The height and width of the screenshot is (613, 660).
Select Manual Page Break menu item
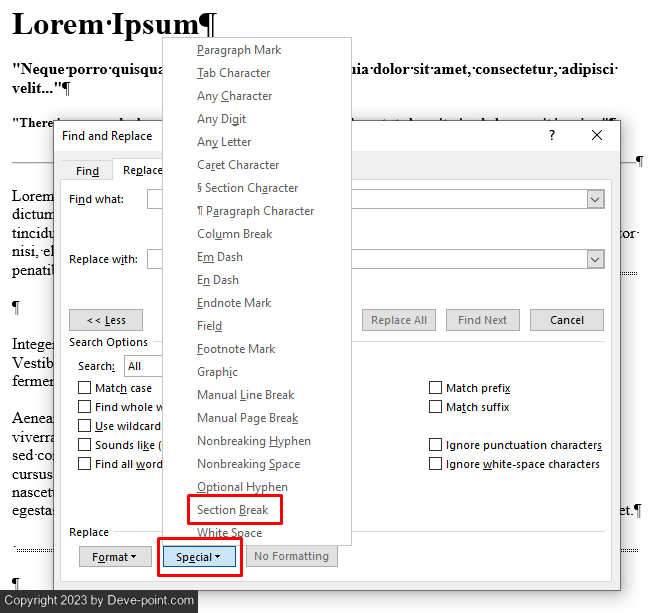[x=247, y=418]
